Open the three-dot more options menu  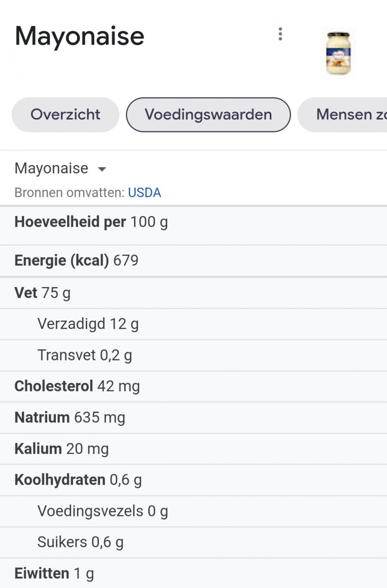(x=280, y=34)
